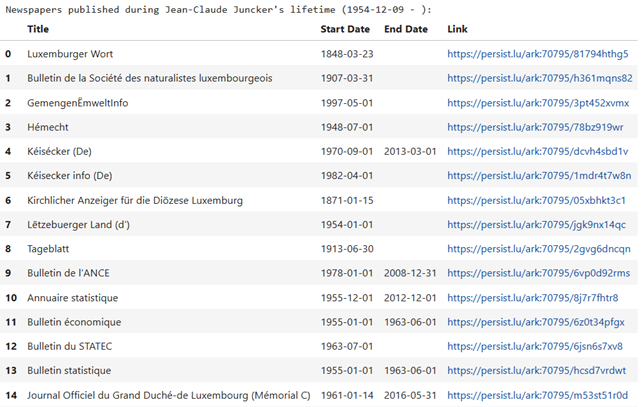This screenshot has width=642, height=407.
Task: Open the Annuaire statistique link
Action: coord(532,298)
